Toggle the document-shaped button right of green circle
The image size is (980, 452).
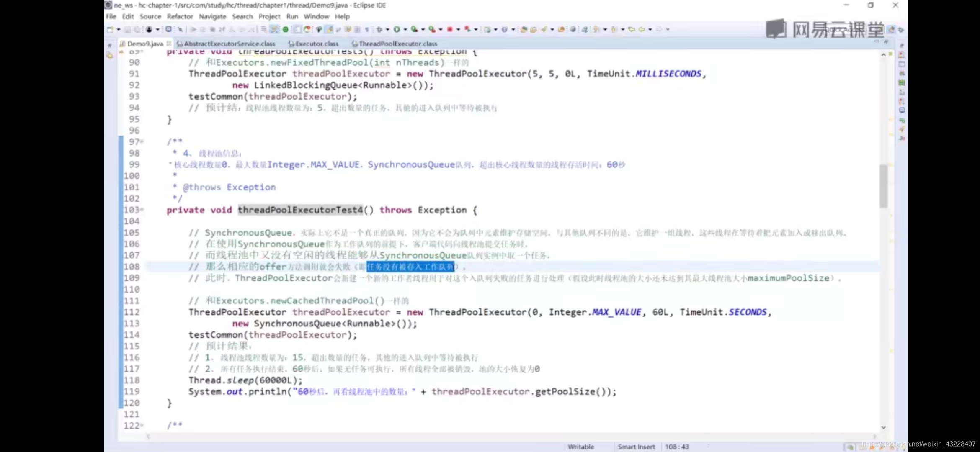297,29
